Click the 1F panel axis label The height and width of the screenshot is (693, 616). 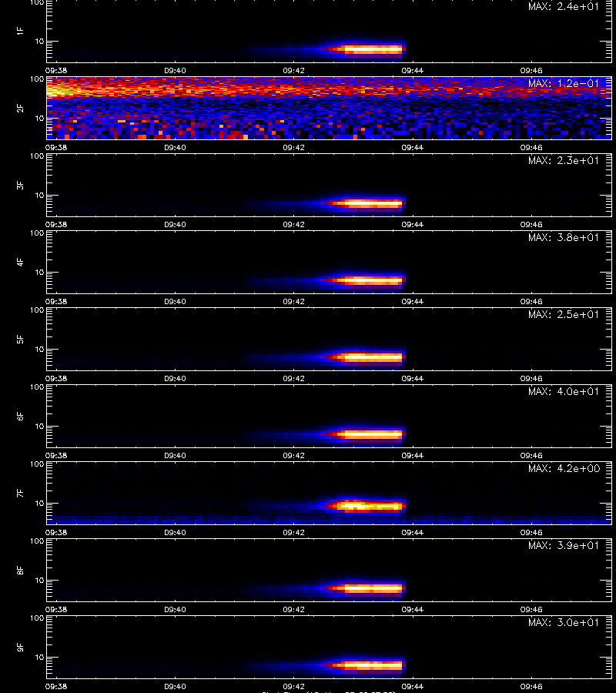(x=20, y=31)
